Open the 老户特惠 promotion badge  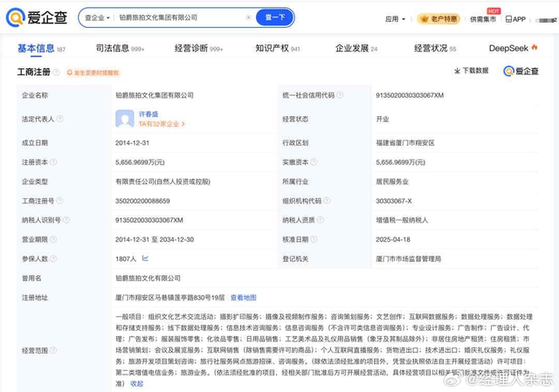(438, 19)
